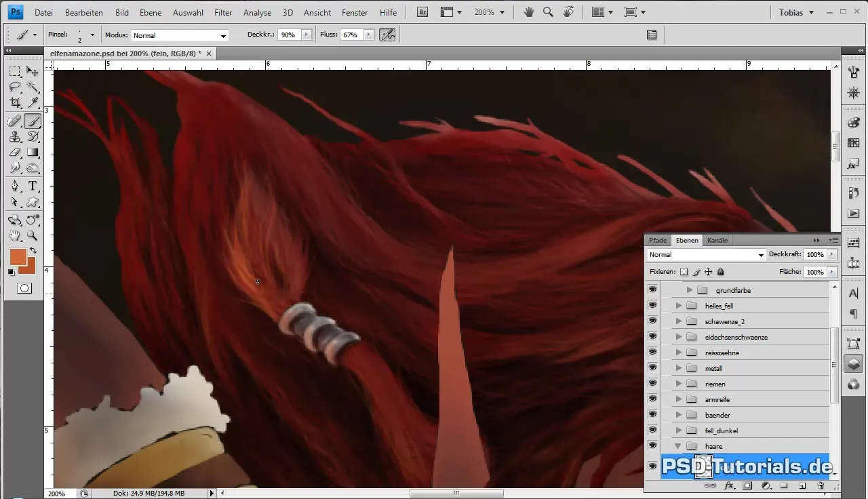Select the Move tool
Image resolution: width=868 pixels, height=499 pixels.
(x=32, y=71)
